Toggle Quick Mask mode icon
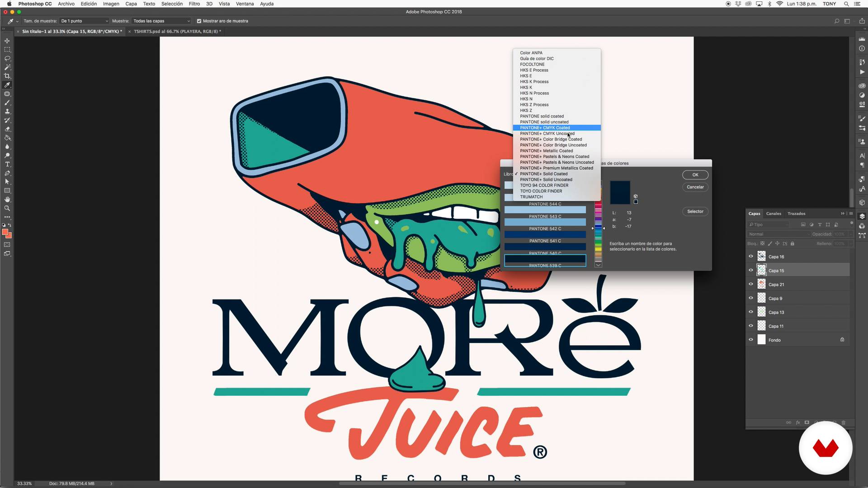 click(7, 244)
